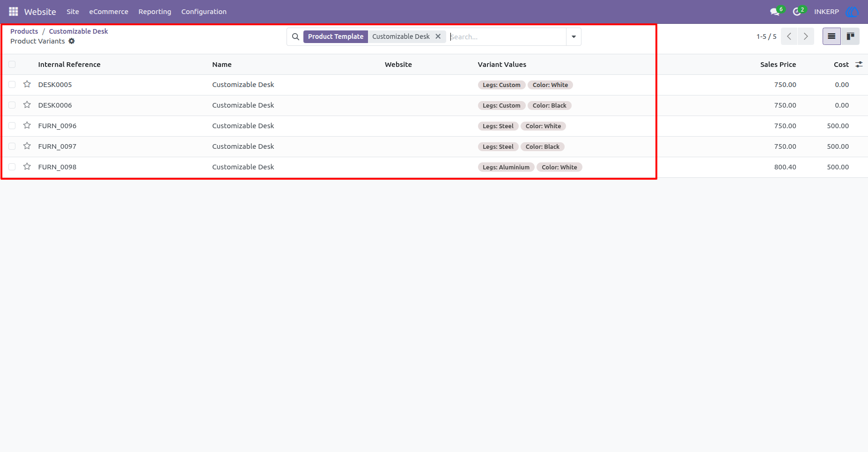
Task: Click the Product Variants gear icon
Action: [72, 41]
